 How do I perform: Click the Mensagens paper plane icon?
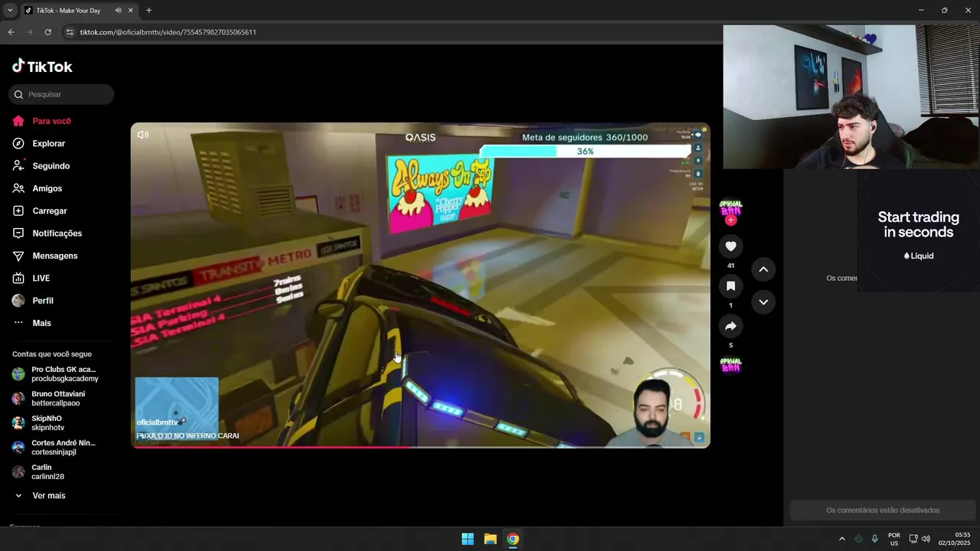tap(18, 256)
